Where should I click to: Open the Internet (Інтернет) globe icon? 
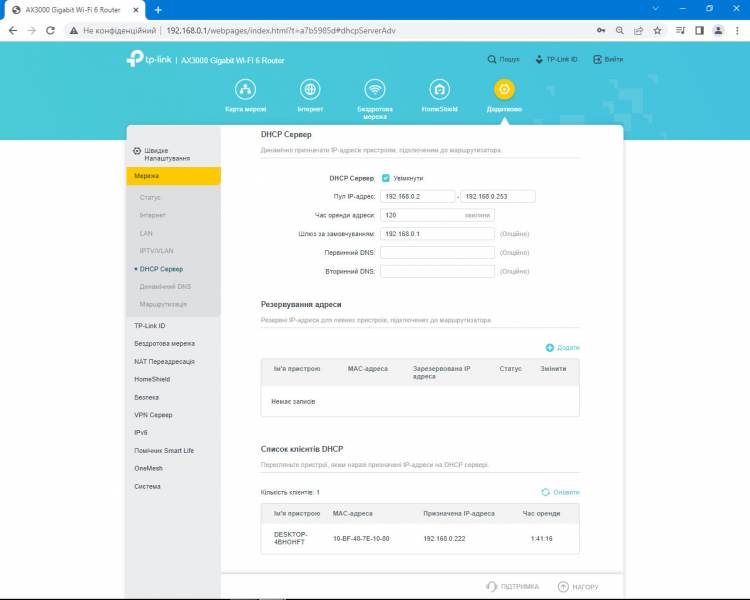(x=310, y=89)
